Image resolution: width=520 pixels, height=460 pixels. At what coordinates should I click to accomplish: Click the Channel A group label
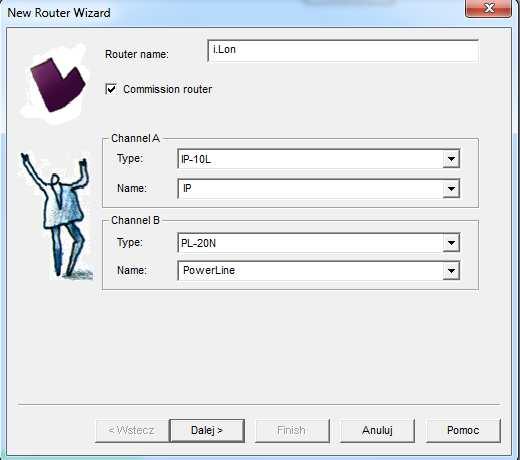(x=135, y=138)
